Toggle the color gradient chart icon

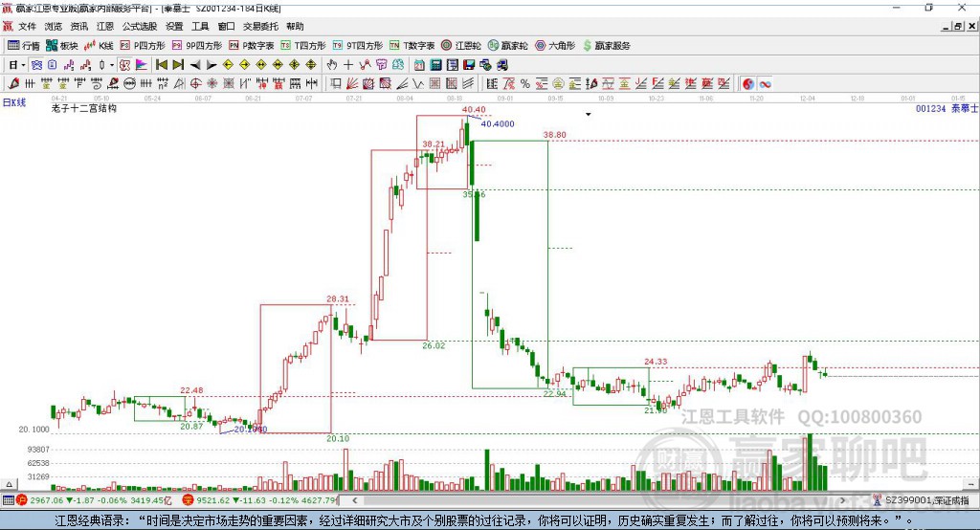pyautogui.click(x=142, y=65)
